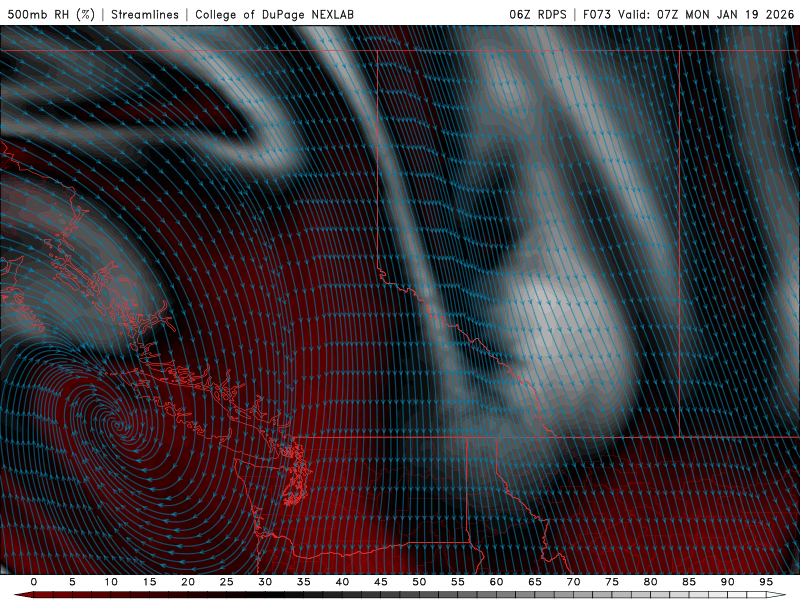800x600 pixels.
Task: Click 'College of DuPage NEXLAB' text
Action: (x=274, y=14)
